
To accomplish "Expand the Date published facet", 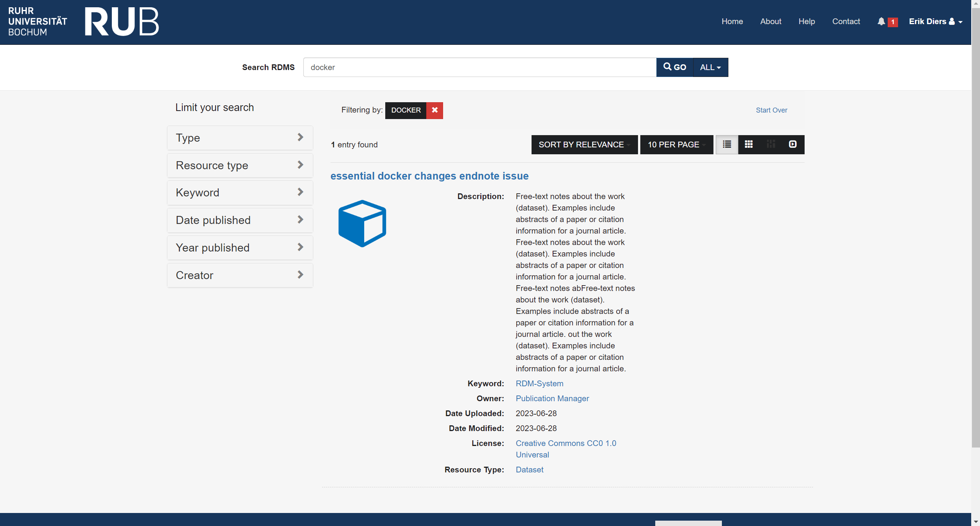I will click(240, 220).
